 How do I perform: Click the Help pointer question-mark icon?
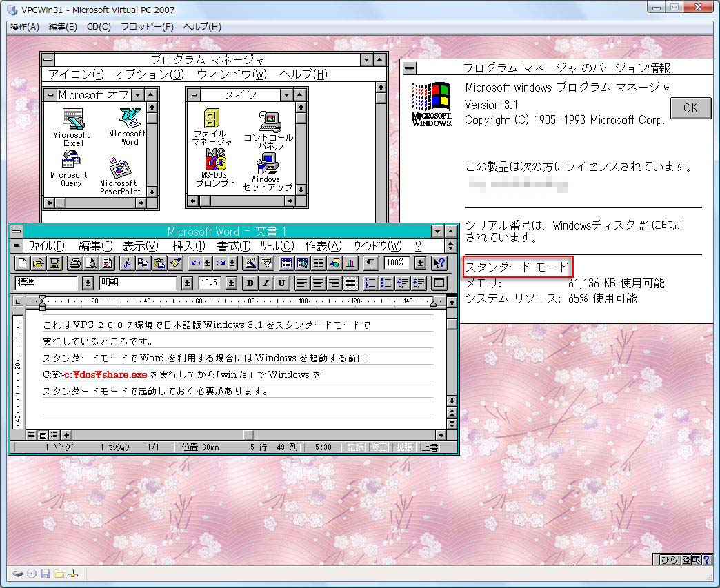pos(439,263)
